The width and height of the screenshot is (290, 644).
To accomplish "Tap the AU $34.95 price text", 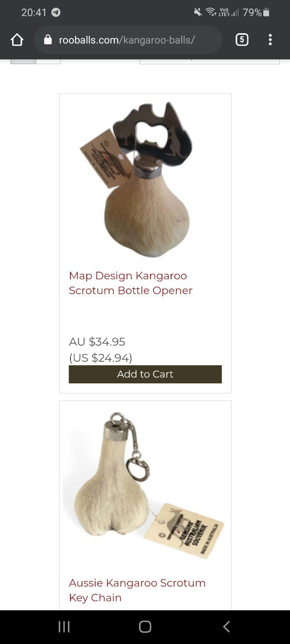I will pos(97,342).
